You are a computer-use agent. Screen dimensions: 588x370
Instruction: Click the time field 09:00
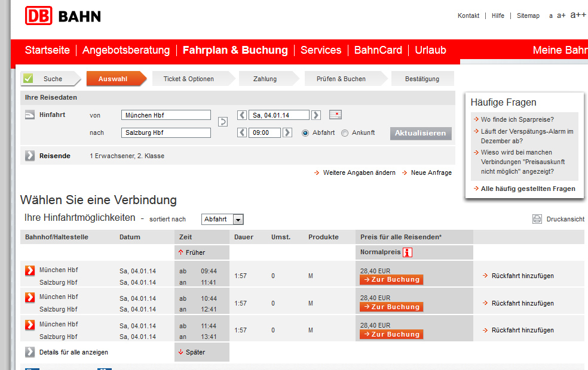click(x=265, y=132)
